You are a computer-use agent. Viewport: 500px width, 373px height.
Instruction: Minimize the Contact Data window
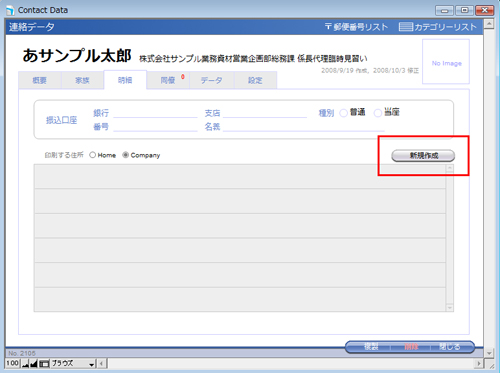pyautogui.click(x=444, y=10)
